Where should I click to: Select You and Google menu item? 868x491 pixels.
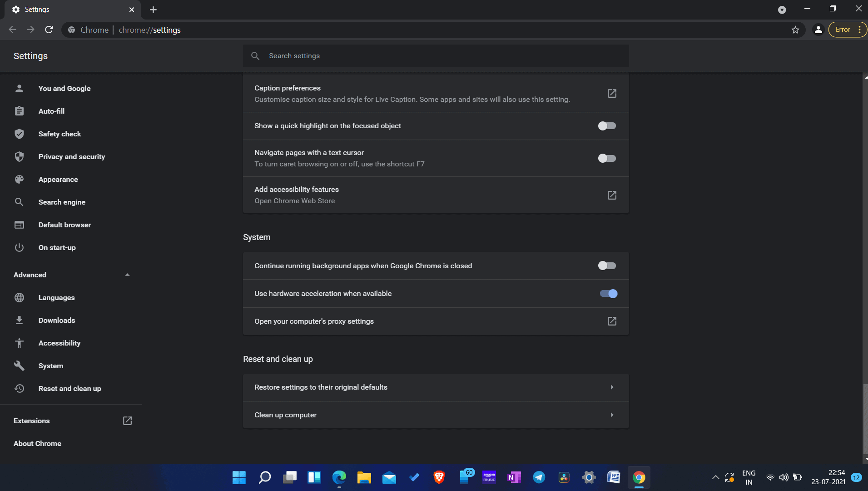tap(64, 88)
